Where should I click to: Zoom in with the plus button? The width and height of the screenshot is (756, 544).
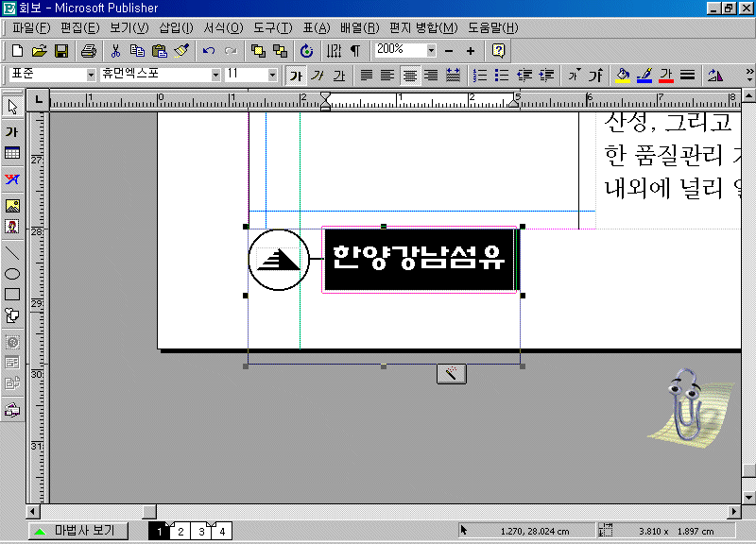click(x=471, y=51)
